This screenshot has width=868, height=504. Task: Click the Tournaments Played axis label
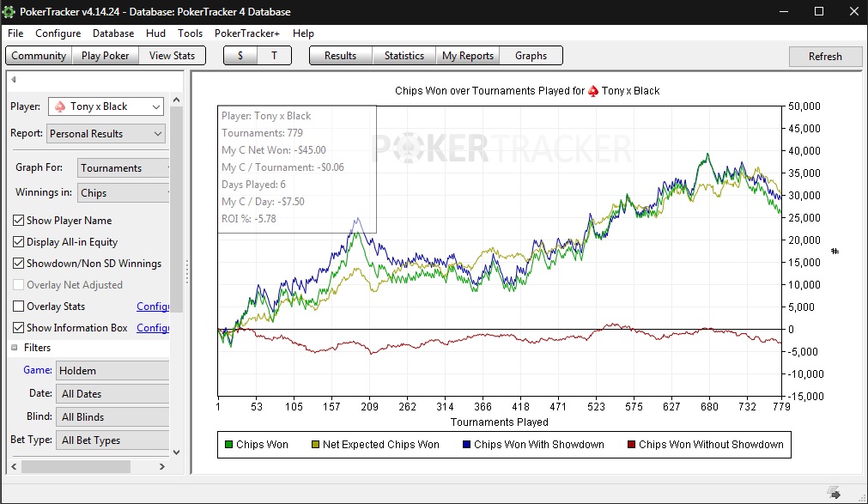tap(500, 422)
